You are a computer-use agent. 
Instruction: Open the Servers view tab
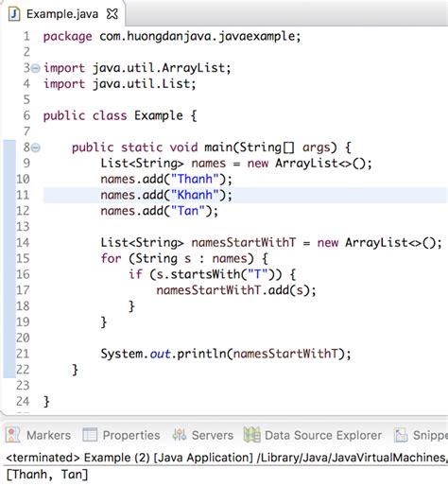(x=203, y=435)
